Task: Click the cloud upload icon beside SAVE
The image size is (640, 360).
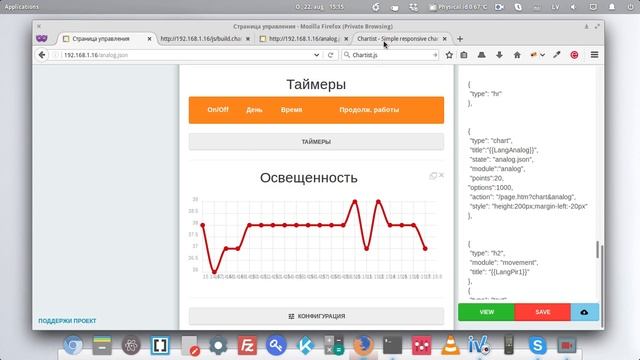Action: coord(584,312)
